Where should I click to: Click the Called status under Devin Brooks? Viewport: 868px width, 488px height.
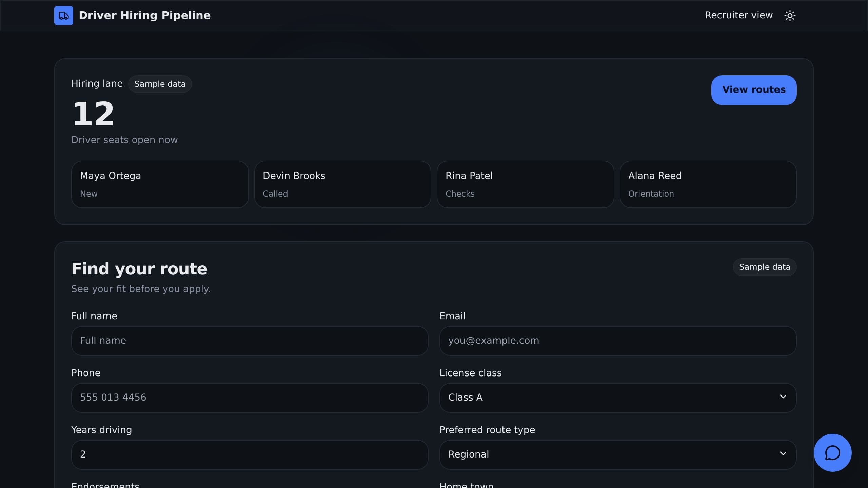pos(275,194)
